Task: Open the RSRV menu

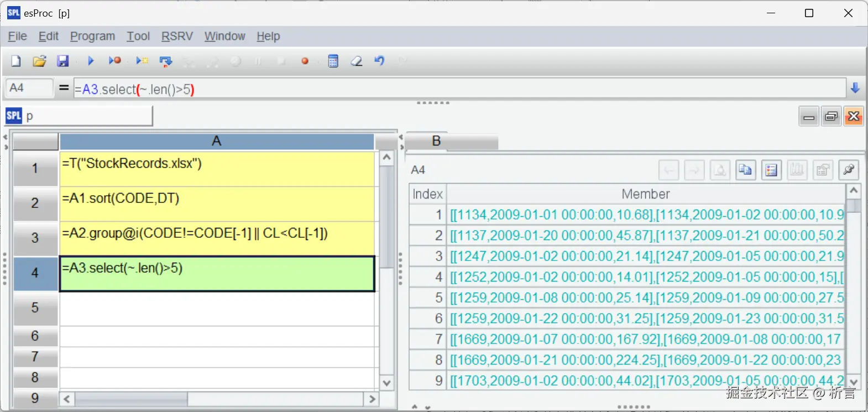Action: [x=177, y=36]
